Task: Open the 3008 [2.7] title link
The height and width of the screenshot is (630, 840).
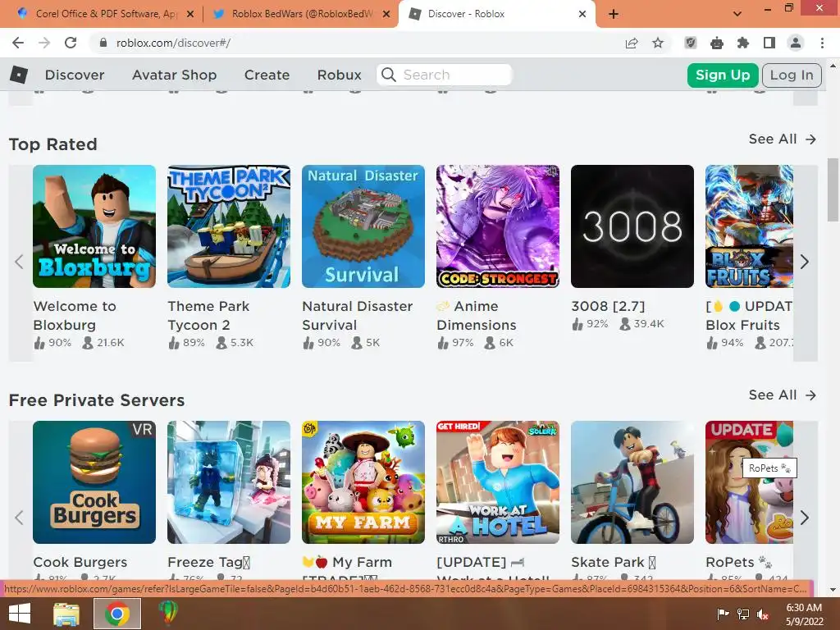Action: tap(608, 306)
